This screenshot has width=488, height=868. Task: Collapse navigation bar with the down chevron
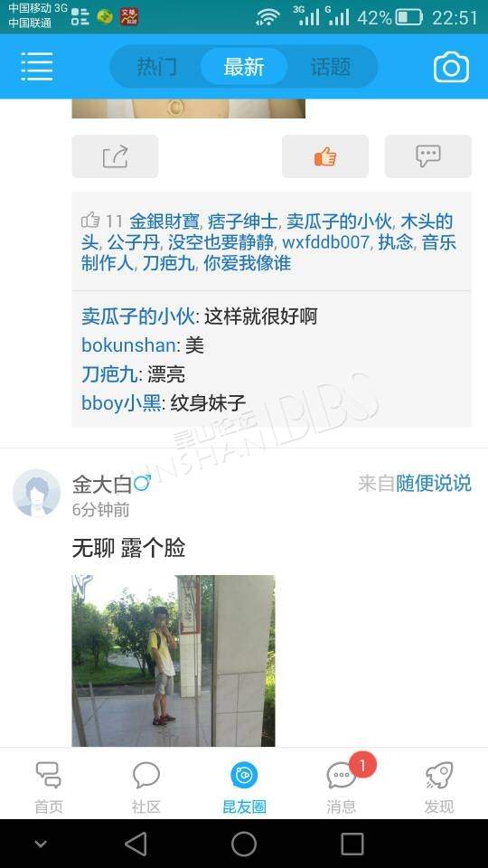pos(41,844)
